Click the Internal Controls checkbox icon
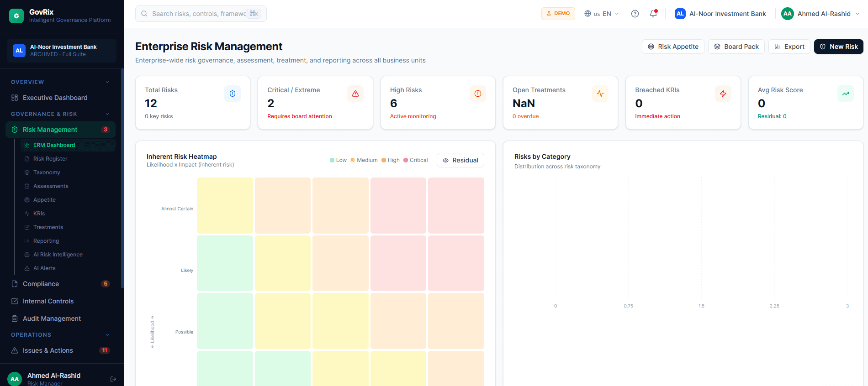The image size is (868, 386). pyautogui.click(x=15, y=301)
